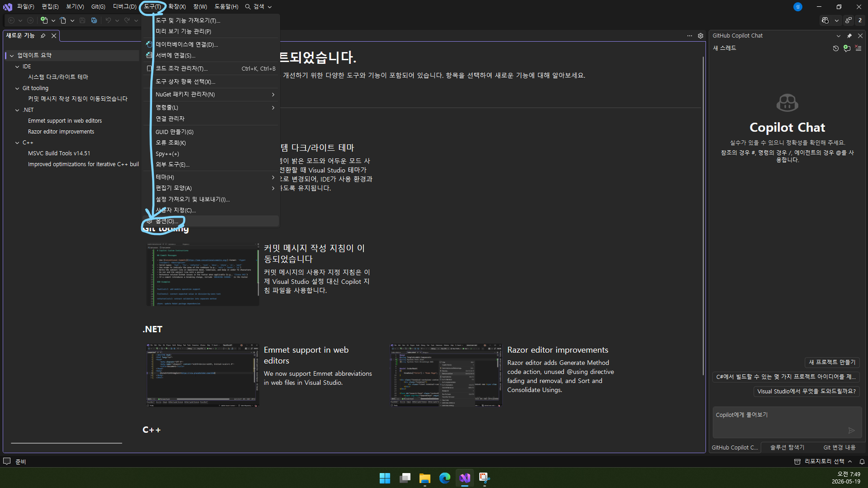Start a new Copilot chat thread
The width and height of the screenshot is (868, 488).
(x=847, y=48)
